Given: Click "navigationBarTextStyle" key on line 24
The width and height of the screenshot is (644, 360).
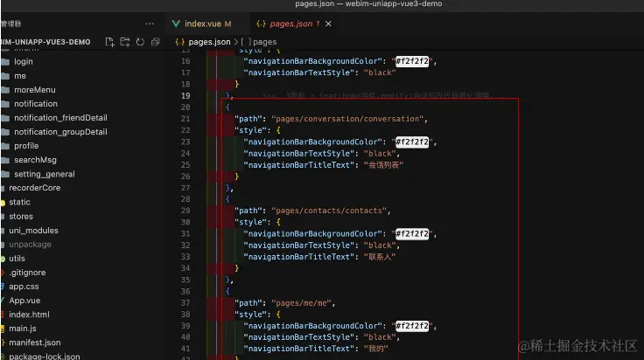Looking at the screenshot, I should pyautogui.click(x=299, y=153).
